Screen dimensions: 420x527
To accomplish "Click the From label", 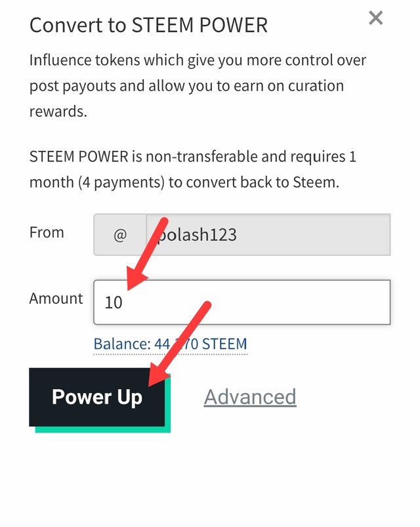I will 47,232.
